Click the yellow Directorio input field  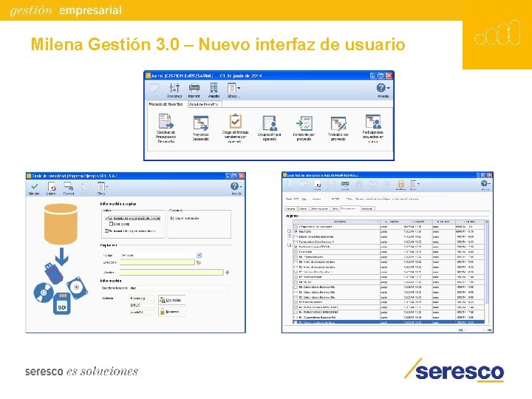157,262
